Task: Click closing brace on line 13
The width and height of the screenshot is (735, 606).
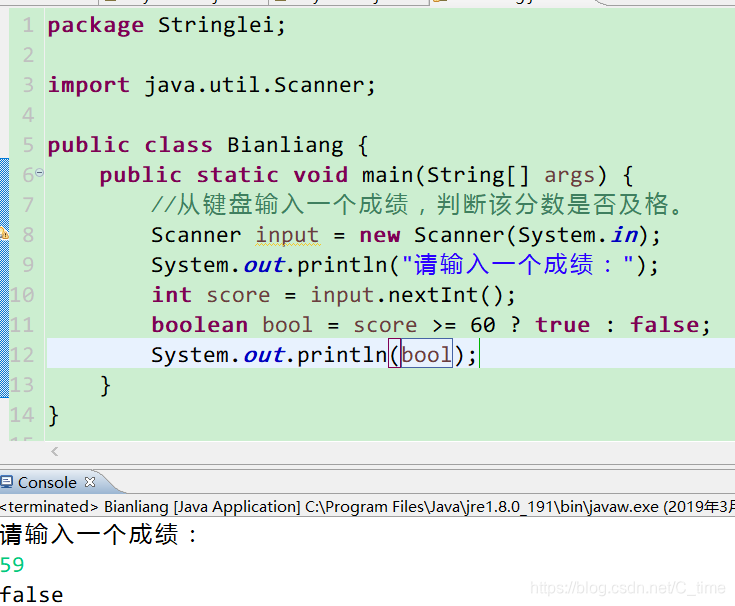Action: pos(105,386)
